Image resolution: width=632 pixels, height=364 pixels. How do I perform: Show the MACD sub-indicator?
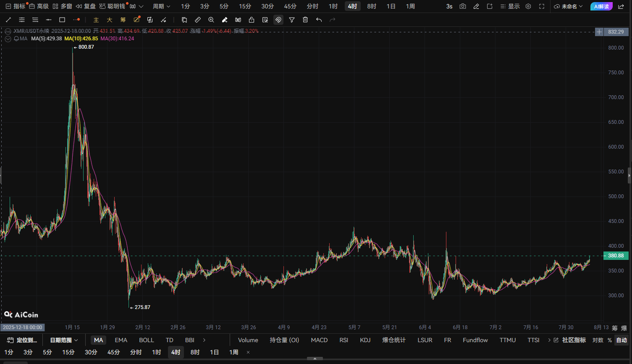[x=319, y=340]
